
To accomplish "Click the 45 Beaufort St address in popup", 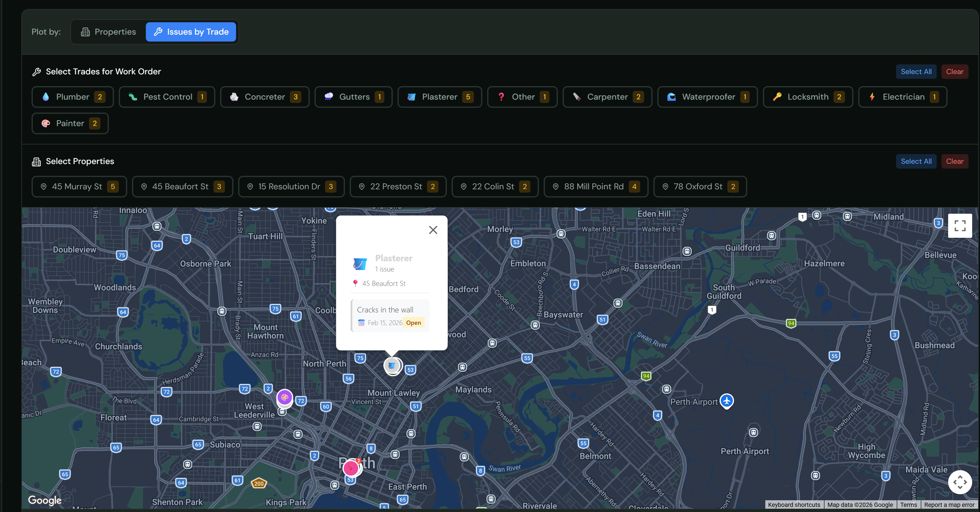I will click(x=383, y=284).
